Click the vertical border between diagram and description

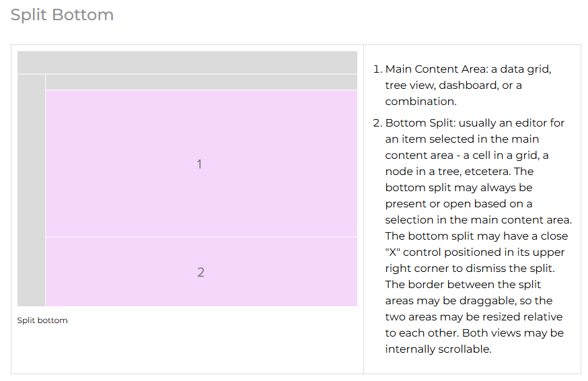point(363,209)
